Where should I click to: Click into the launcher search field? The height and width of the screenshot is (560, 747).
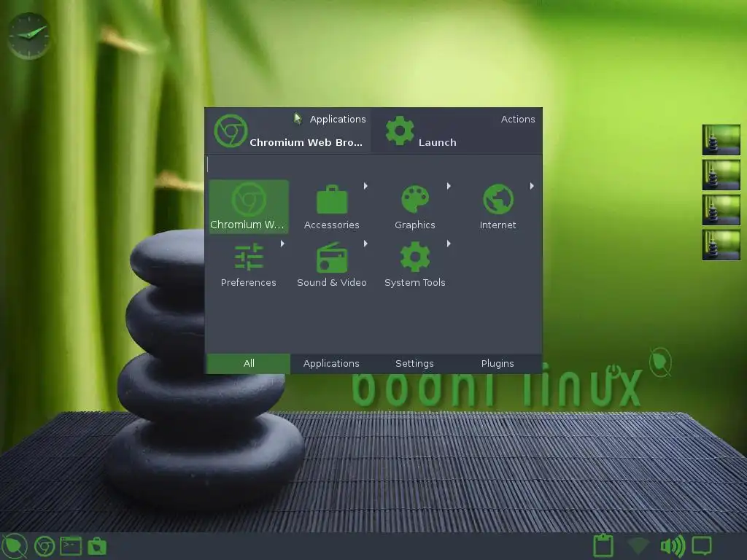[x=373, y=164]
